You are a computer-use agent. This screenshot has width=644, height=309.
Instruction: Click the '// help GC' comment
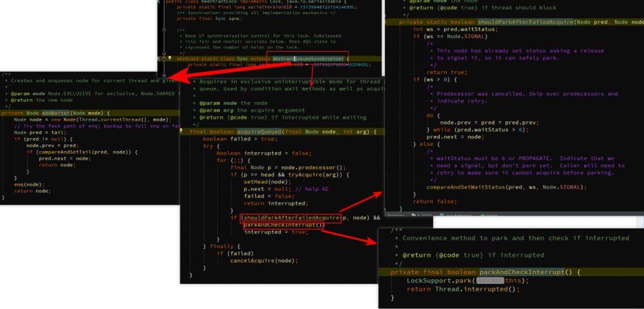click(x=312, y=189)
